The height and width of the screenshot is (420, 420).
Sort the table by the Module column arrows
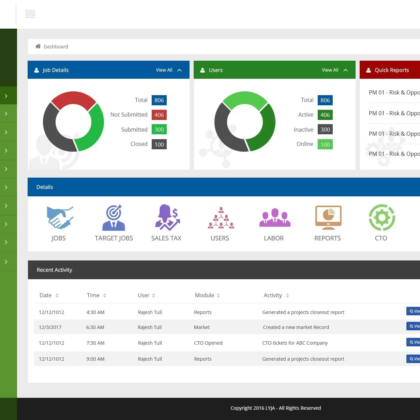218,296
